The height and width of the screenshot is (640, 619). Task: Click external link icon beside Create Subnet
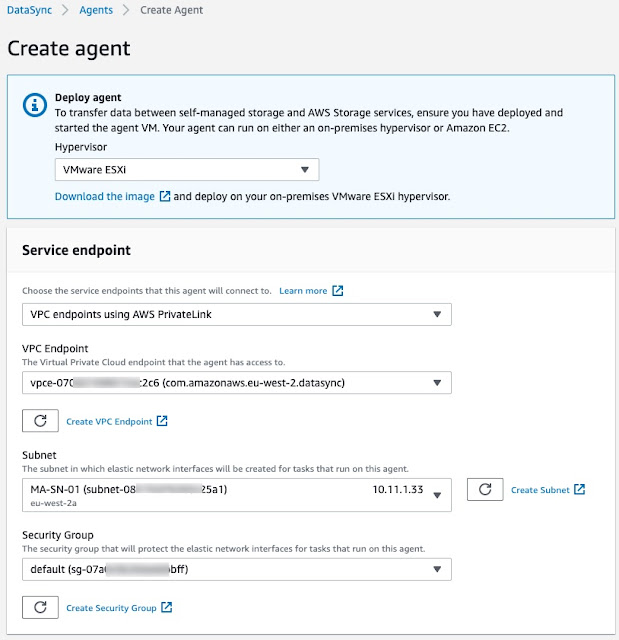(579, 490)
